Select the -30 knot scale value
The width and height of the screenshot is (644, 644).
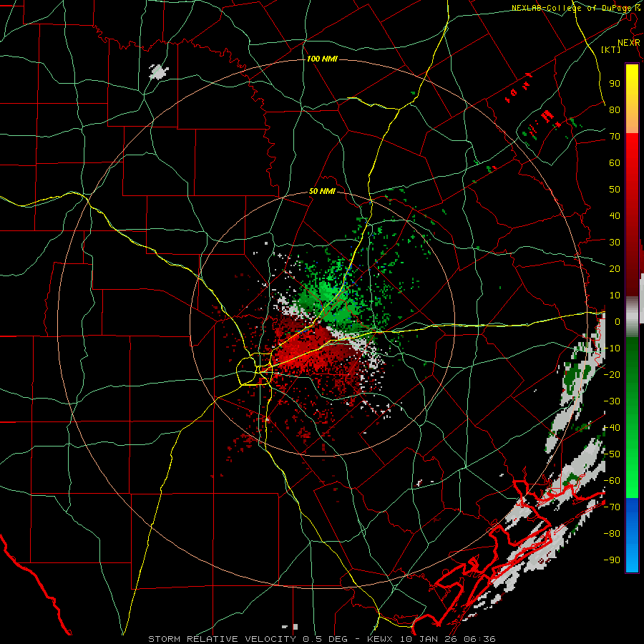pyautogui.click(x=612, y=401)
